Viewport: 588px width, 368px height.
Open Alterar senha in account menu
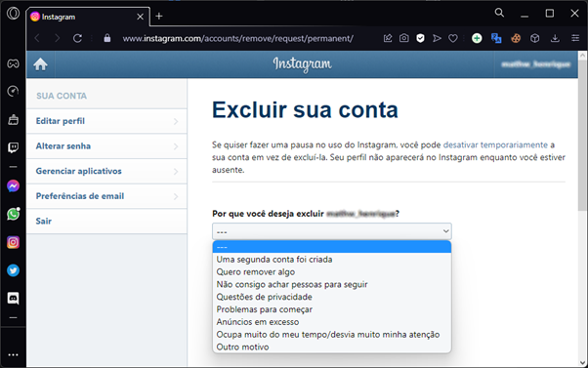click(106, 146)
